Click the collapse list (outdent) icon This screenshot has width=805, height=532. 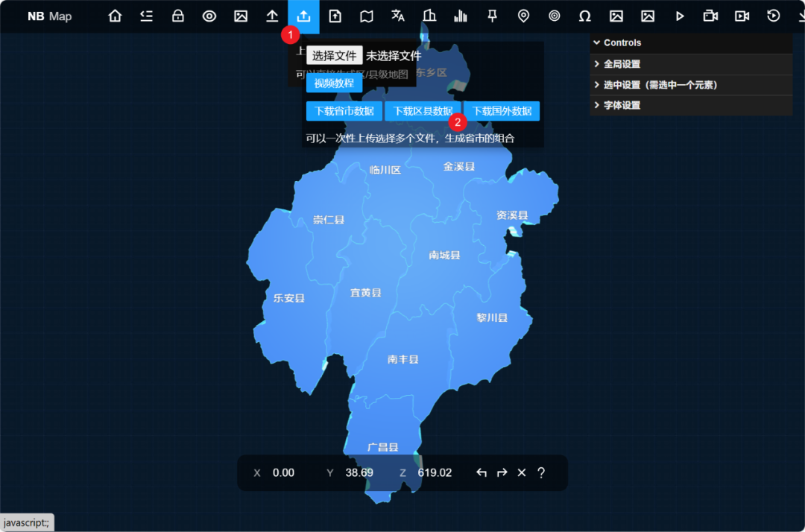tap(146, 16)
